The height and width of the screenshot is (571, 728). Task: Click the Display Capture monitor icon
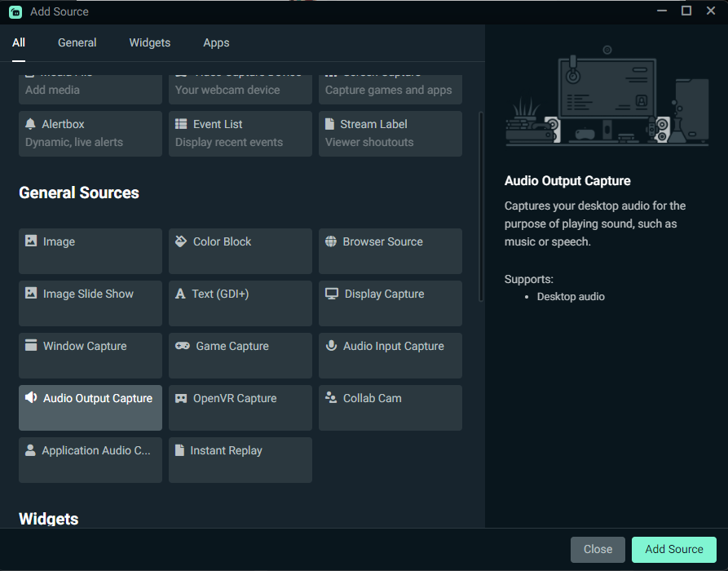coord(332,294)
